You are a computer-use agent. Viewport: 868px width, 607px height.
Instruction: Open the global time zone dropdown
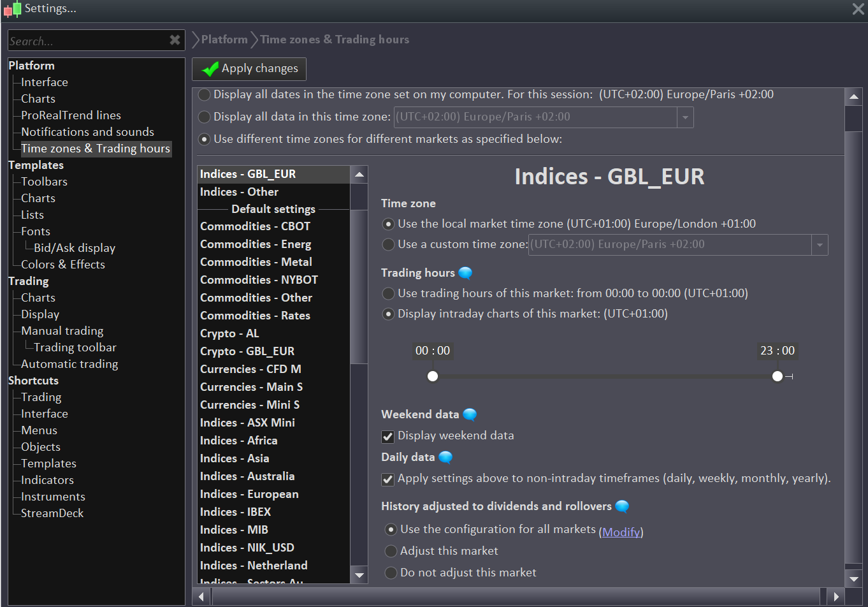[x=685, y=117]
